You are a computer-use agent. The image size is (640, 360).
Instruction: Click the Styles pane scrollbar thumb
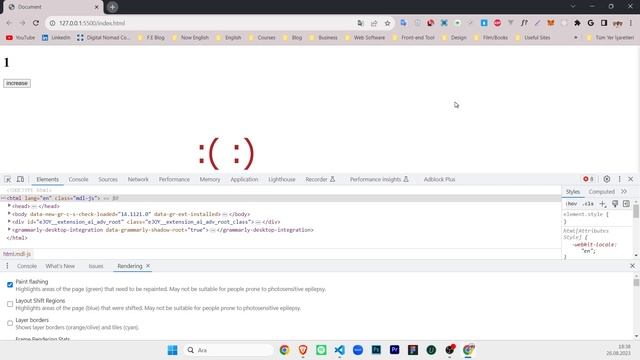636,211
